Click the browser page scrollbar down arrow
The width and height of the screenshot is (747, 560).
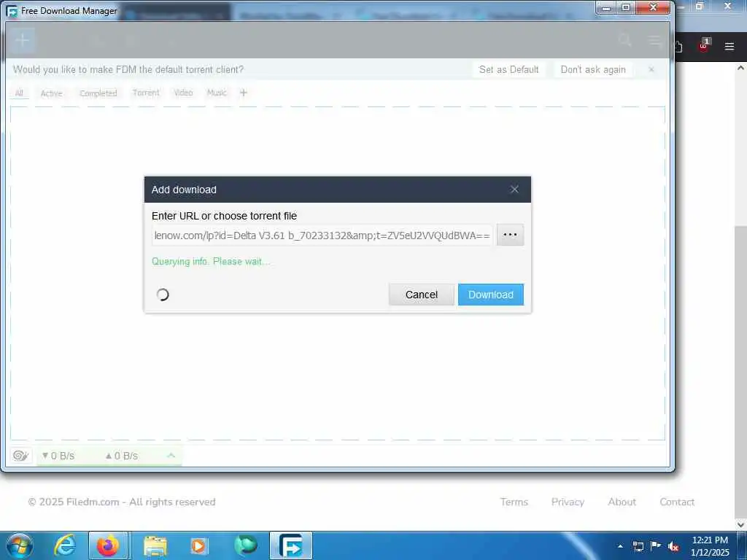click(741, 524)
